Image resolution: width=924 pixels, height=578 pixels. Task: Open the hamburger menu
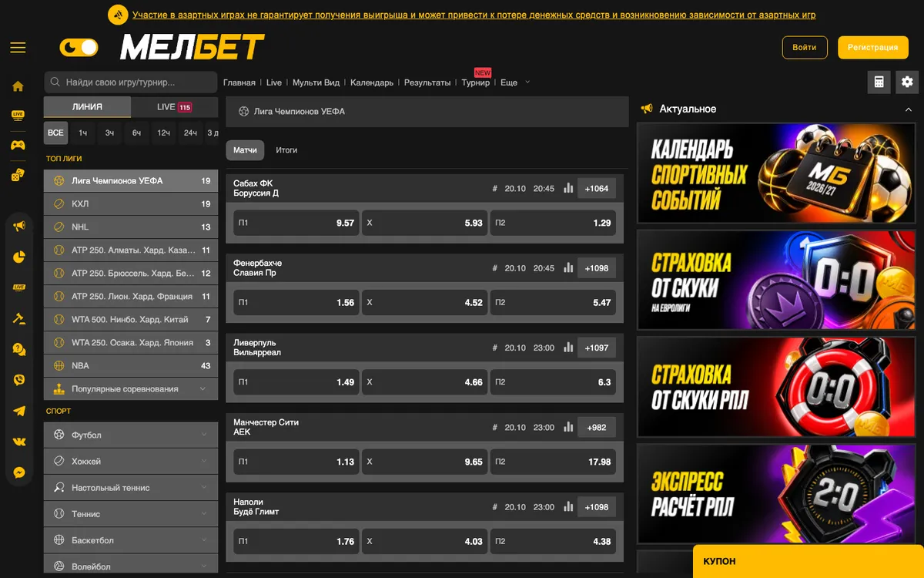(x=18, y=48)
